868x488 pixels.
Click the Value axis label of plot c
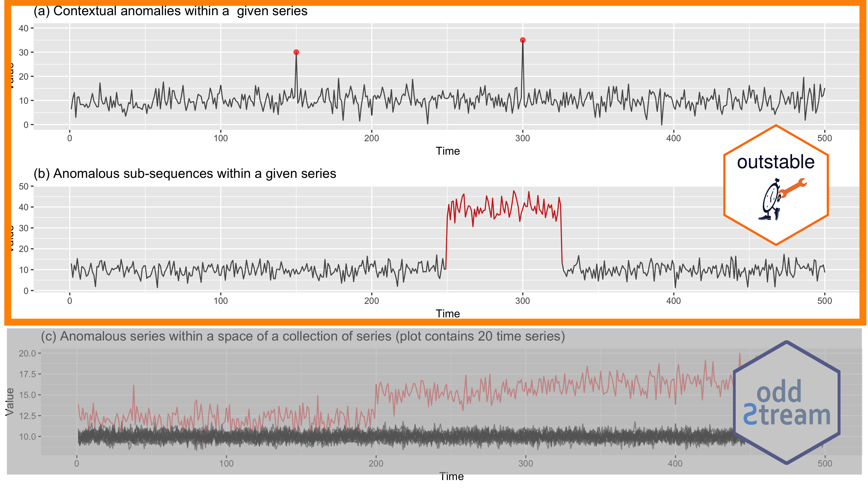click(x=10, y=402)
